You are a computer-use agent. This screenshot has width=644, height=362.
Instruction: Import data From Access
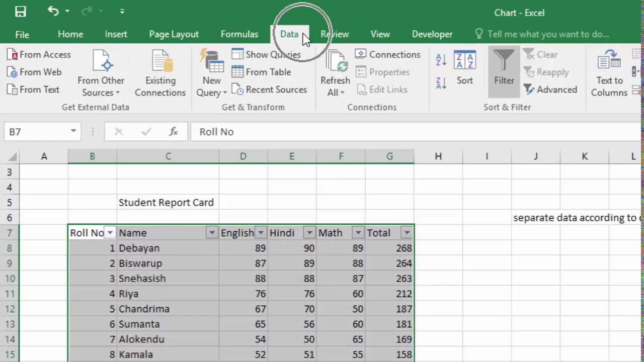pyautogui.click(x=39, y=54)
